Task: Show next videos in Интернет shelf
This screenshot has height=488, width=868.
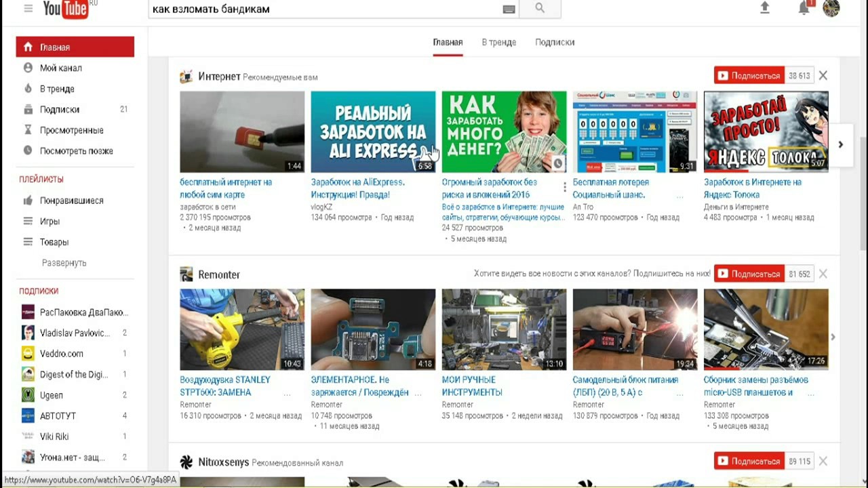Action: click(x=840, y=144)
